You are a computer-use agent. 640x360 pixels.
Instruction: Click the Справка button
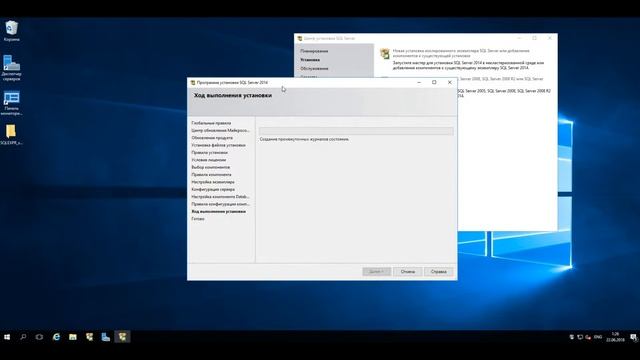click(439, 272)
